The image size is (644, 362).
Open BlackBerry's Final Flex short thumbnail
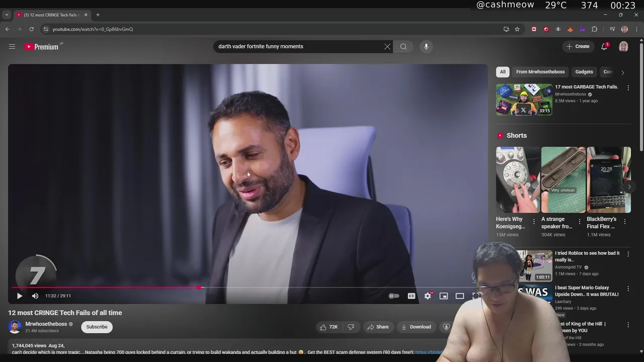point(608,179)
